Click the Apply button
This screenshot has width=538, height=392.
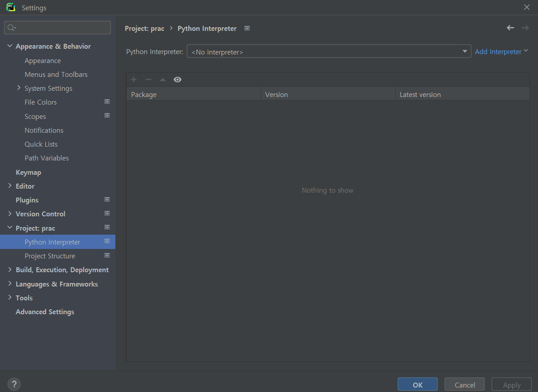pyautogui.click(x=512, y=385)
